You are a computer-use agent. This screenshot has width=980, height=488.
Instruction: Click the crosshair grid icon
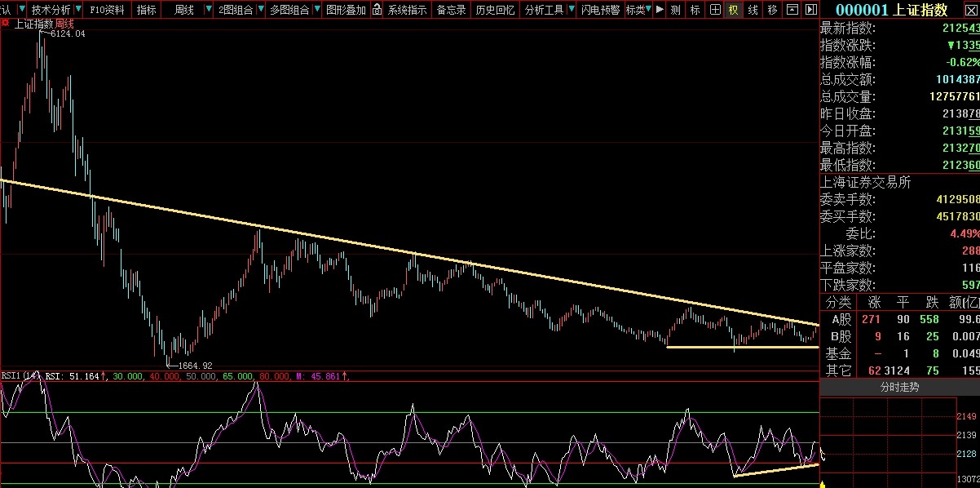pyautogui.click(x=714, y=10)
